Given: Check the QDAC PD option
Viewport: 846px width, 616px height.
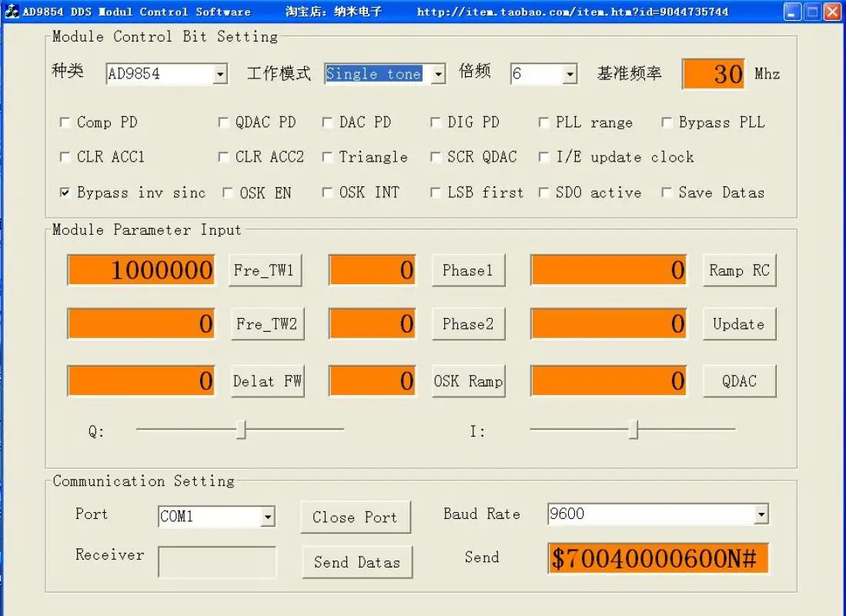Looking at the screenshot, I should [222, 122].
